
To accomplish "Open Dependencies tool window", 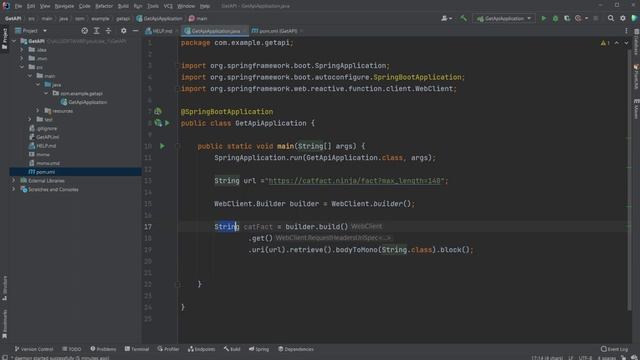I will (296, 349).
